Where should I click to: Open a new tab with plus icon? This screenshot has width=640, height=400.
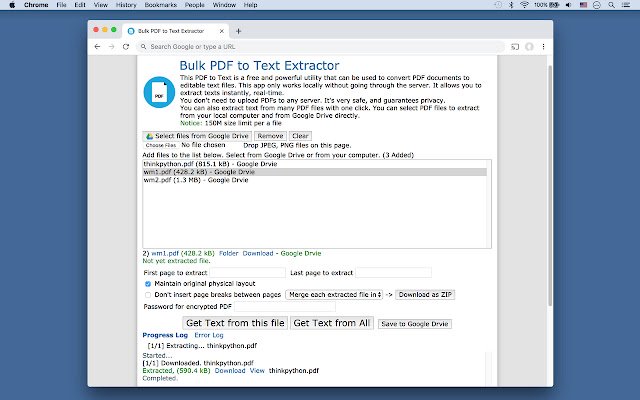(x=238, y=31)
